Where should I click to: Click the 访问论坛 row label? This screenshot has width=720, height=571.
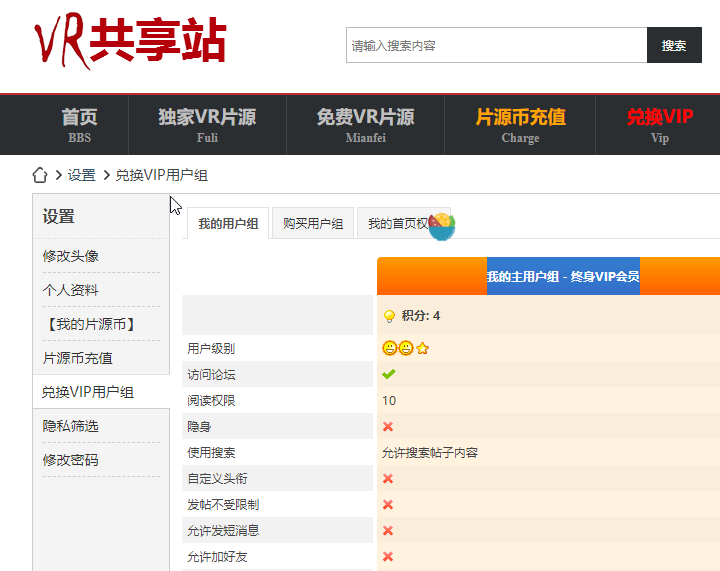(211, 375)
